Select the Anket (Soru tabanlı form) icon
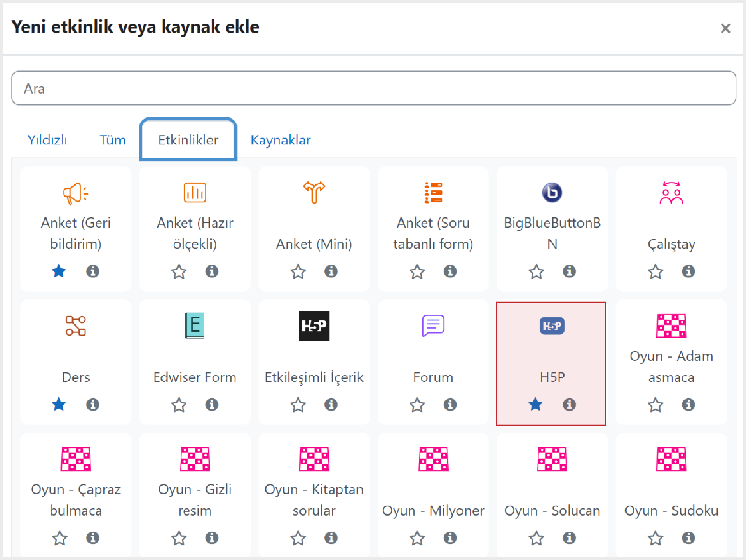 433,193
